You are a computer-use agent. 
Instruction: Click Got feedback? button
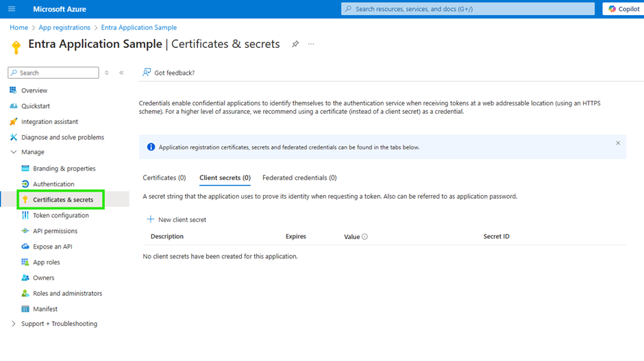coord(169,73)
